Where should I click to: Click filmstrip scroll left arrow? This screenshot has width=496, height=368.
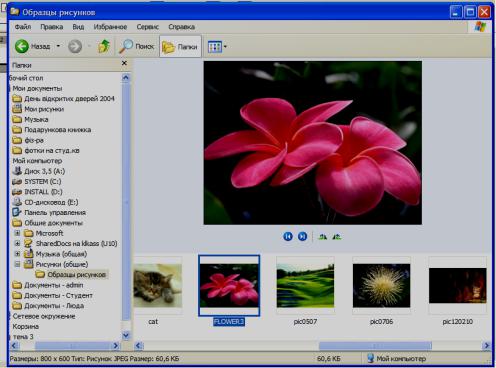138,346
